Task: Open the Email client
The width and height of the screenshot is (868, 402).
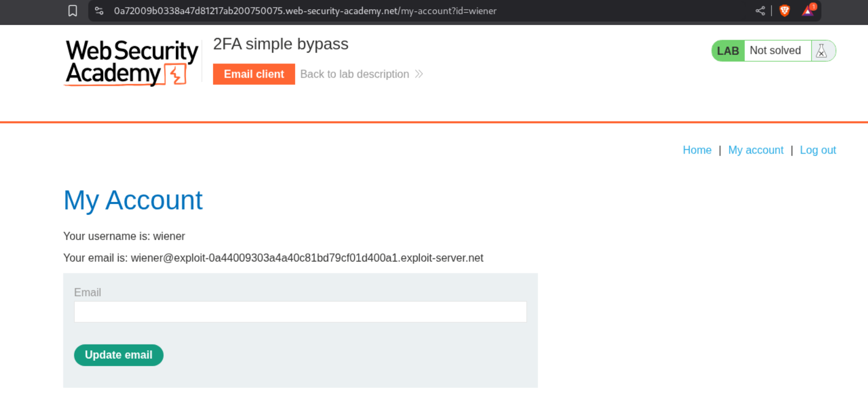Action: (254, 74)
